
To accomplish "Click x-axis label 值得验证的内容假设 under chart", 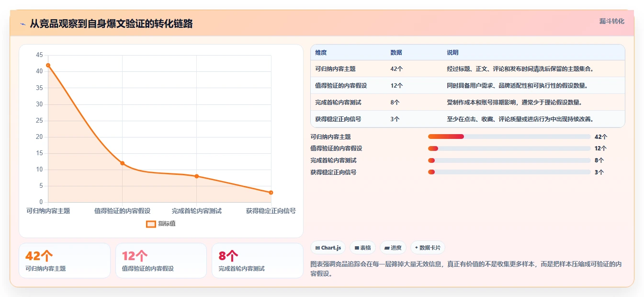I will click(x=122, y=211).
